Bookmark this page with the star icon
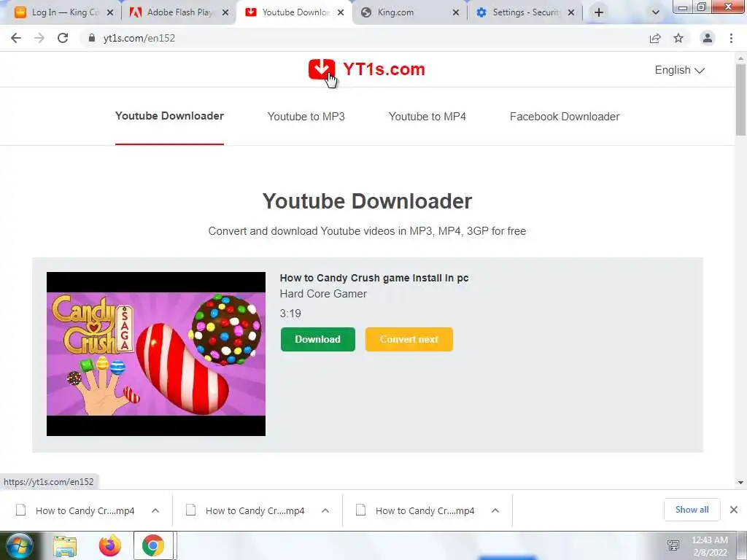Viewport: 747px width, 560px height. (678, 38)
